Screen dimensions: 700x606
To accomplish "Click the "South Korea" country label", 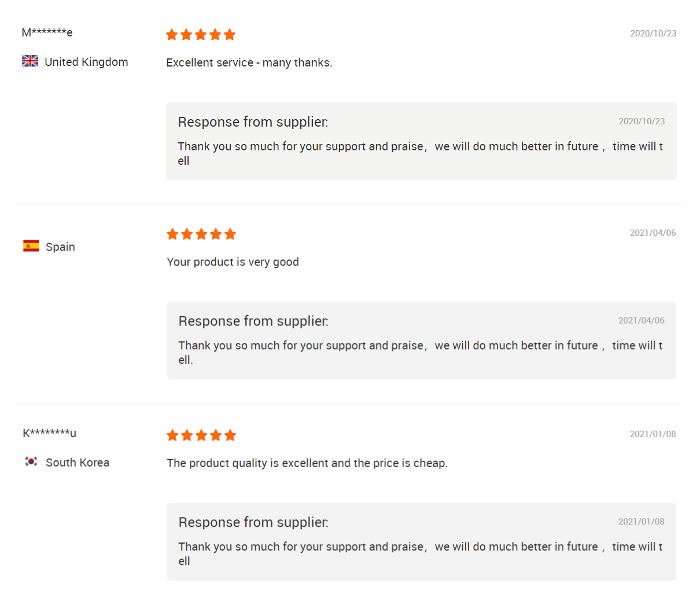I will [78, 463].
